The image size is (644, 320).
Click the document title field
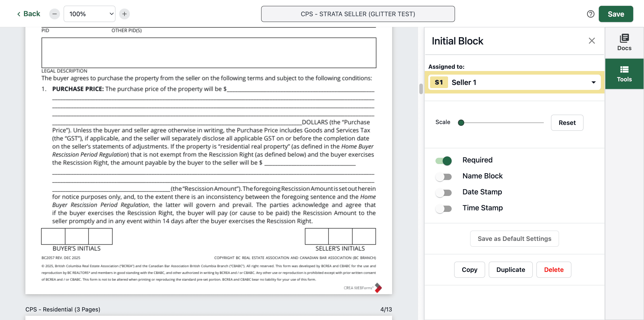point(358,14)
